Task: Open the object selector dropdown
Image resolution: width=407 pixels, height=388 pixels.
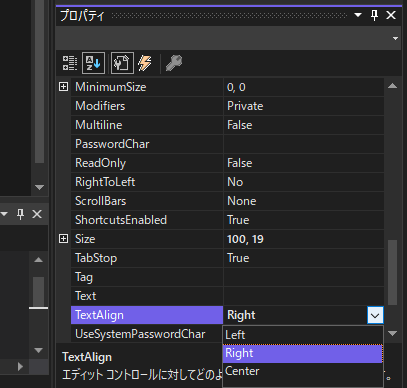Action: tap(395, 38)
